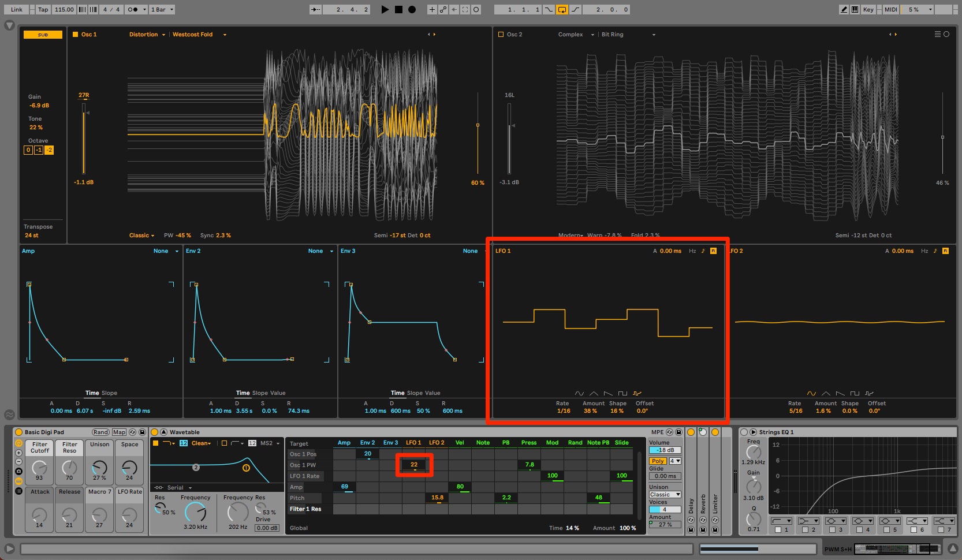Select LFO 1 square waveform shape
Viewport: 962px width, 560px height.
622,394
